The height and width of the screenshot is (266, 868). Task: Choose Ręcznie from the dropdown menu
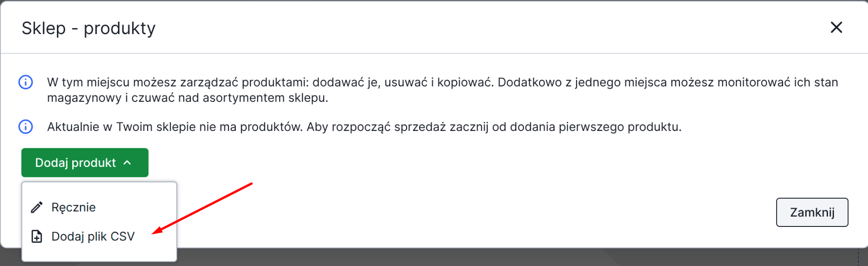(74, 207)
